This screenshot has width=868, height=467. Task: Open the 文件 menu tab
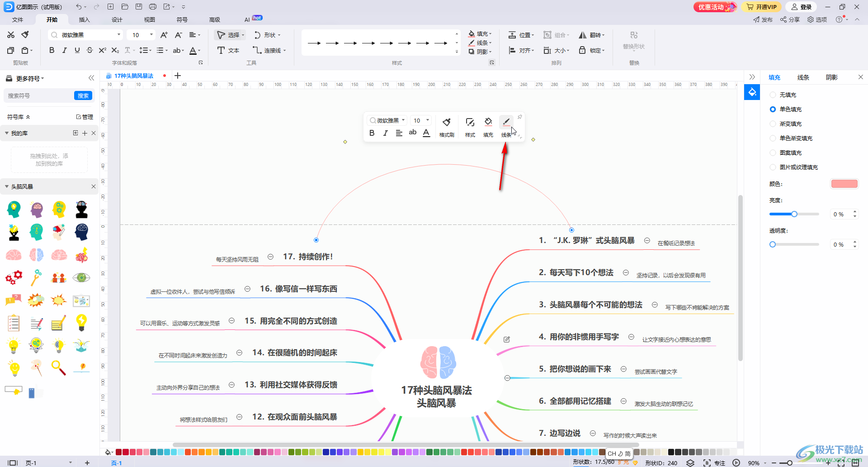point(18,19)
